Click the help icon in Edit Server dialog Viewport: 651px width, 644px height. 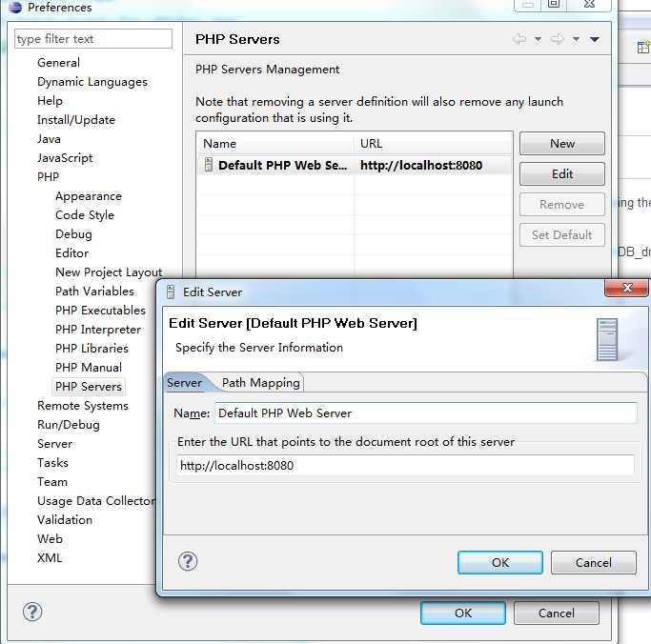(188, 561)
